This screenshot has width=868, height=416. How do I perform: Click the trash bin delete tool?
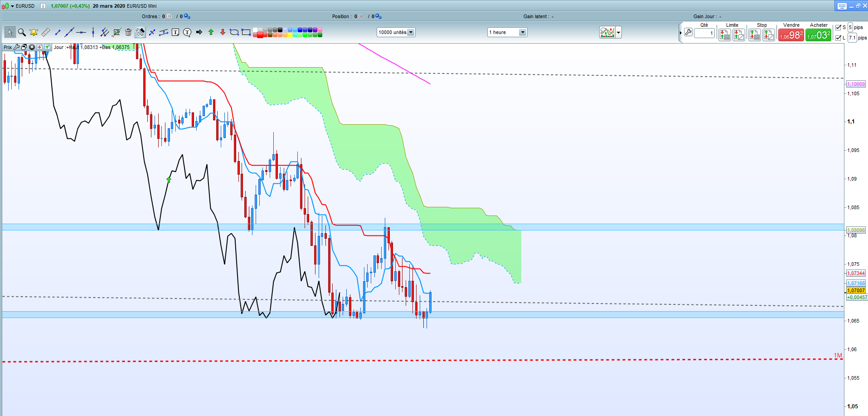[x=128, y=32]
